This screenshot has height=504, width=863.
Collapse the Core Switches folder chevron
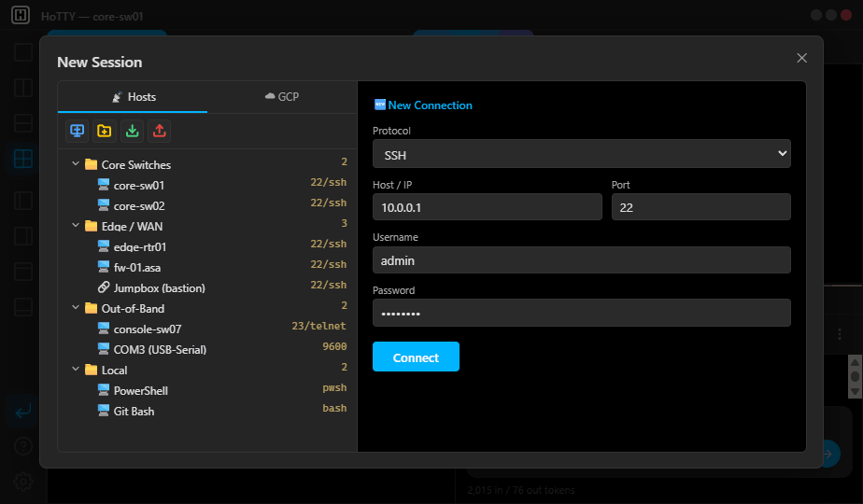[x=76, y=164]
